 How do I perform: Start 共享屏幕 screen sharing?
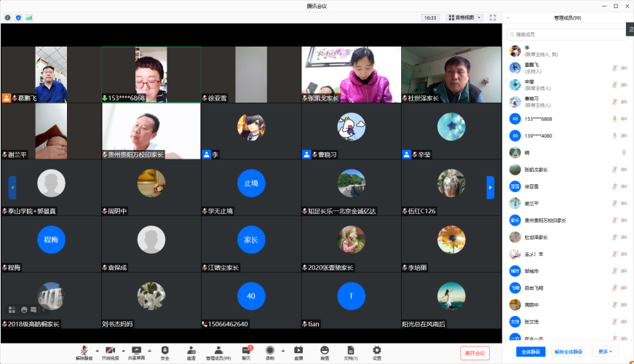click(x=136, y=350)
